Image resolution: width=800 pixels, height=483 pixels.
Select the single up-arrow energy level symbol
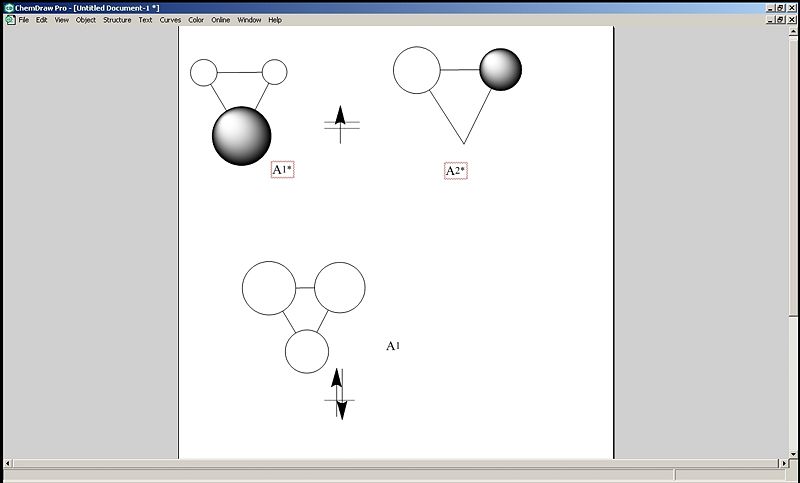coord(341,124)
